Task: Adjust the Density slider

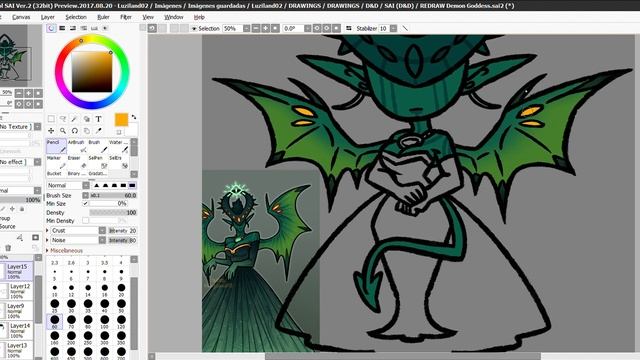Action: tap(113, 213)
